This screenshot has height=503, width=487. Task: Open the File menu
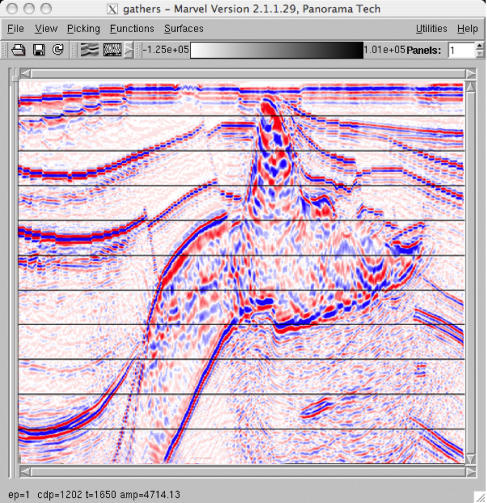(16, 29)
